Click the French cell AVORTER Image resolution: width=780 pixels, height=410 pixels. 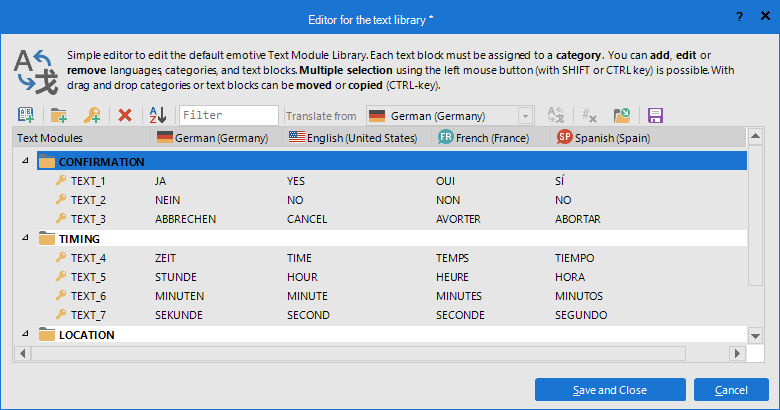coord(458,219)
